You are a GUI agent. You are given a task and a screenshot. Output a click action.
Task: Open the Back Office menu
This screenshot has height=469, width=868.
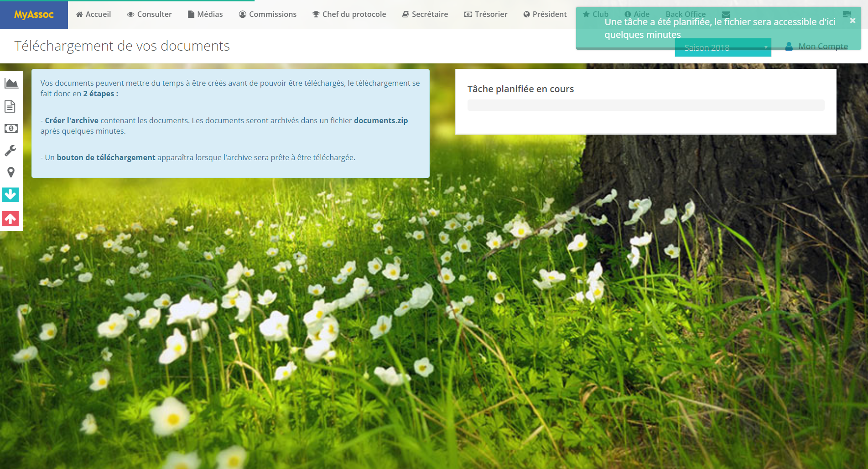[686, 14]
